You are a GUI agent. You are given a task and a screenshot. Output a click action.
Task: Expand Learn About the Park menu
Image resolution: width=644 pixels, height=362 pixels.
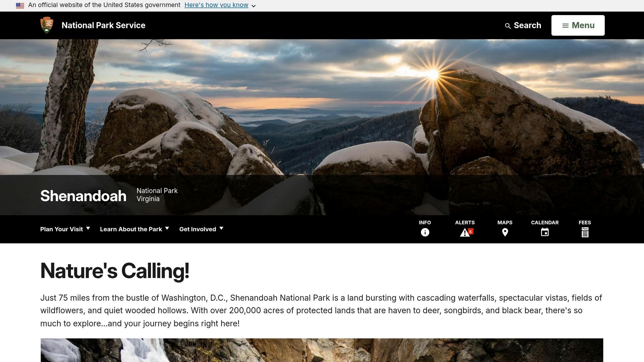(x=135, y=229)
